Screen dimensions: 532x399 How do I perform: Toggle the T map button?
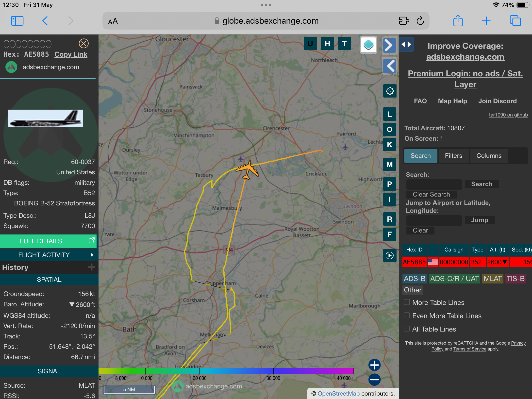click(344, 44)
